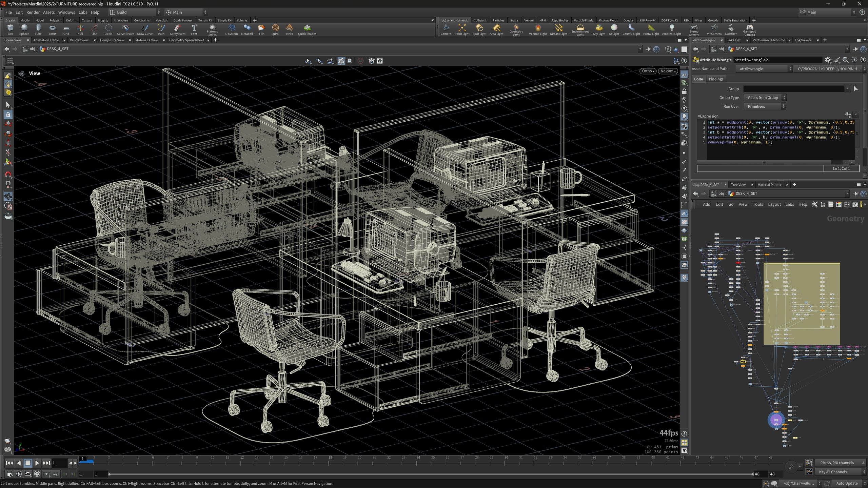Screen dimensions: 868x488
Task: Add a new pane tab next to Geometry Spreadsheet
Action: coord(215,40)
